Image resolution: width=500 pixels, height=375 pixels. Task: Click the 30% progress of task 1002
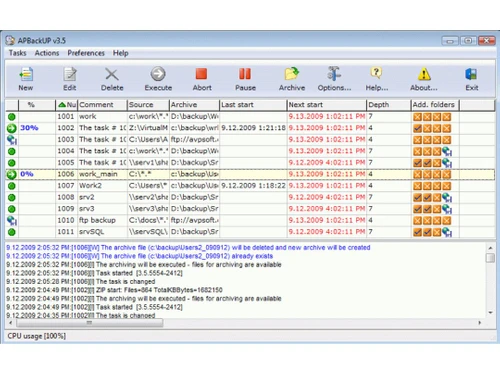[x=29, y=128]
